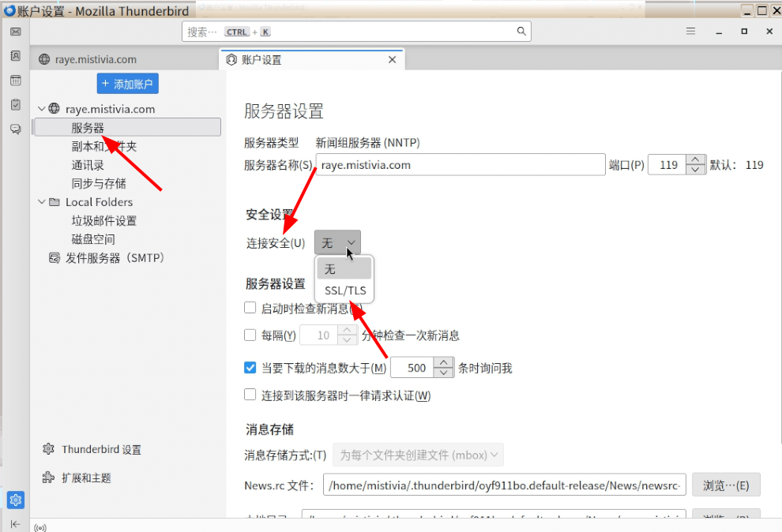This screenshot has height=532, width=782.
Task: Select 服务器 in account tree
Action: click(126, 128)
